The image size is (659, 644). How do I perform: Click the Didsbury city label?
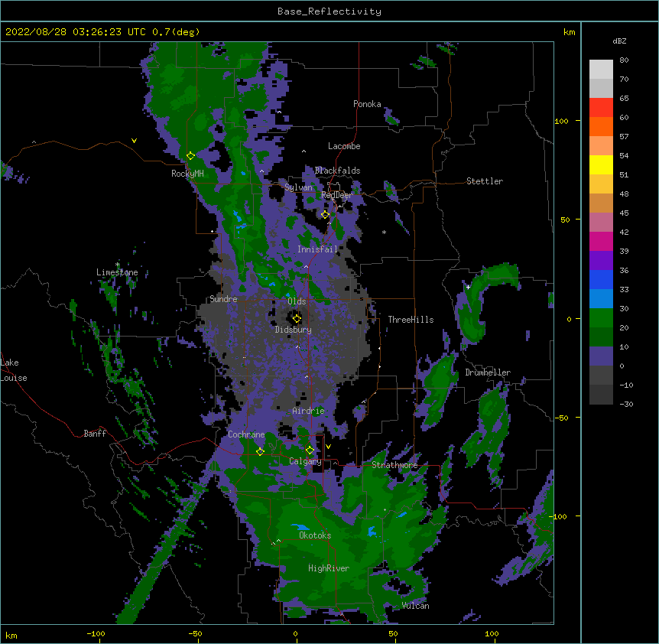pos(293,330)
